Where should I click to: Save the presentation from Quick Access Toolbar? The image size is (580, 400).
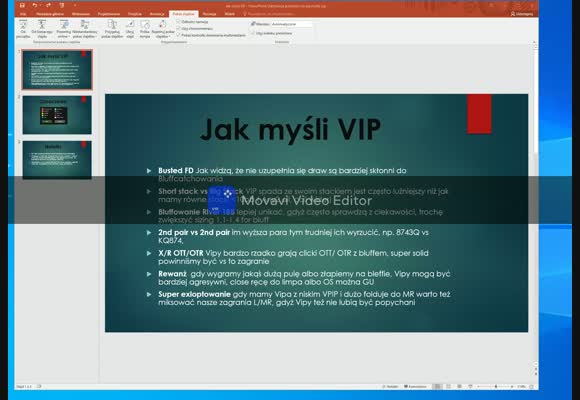coord(22,5)
